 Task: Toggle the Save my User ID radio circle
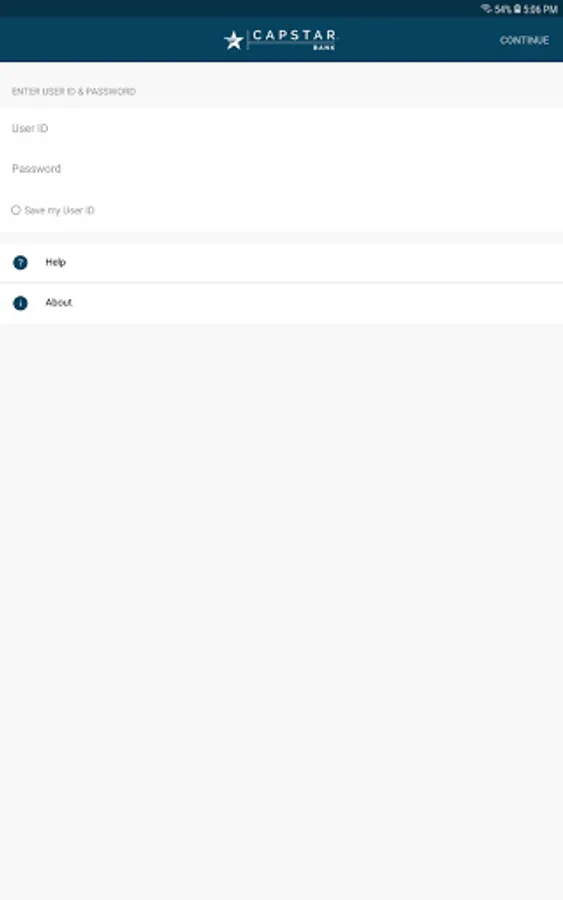pos(16,210)
